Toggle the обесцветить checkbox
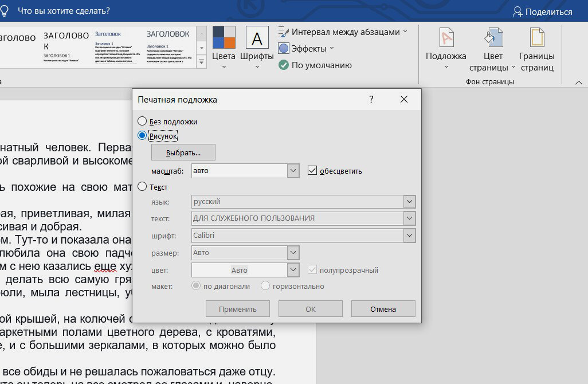Viewport: 588px width, 384px height. [x=312, y=171]
